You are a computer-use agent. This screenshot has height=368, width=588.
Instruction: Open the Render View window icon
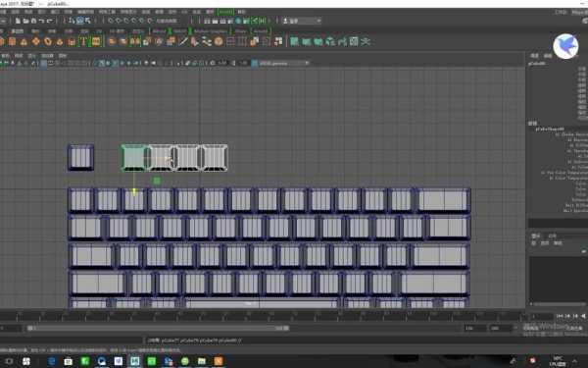pos(207,21)
